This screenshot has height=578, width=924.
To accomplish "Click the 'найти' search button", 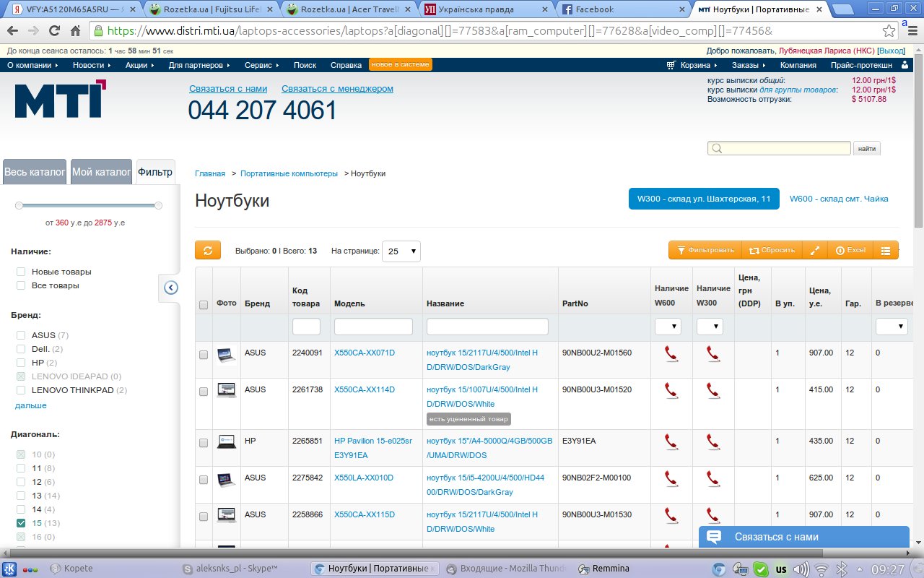I will click(867, 148).
